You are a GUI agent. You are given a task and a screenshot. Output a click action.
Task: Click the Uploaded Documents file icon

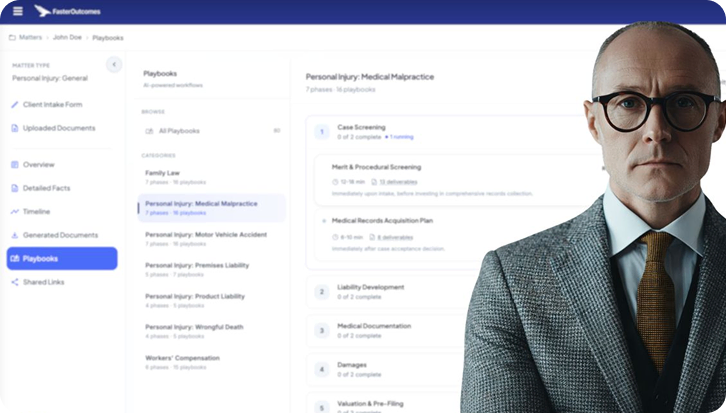click(15, 128)
